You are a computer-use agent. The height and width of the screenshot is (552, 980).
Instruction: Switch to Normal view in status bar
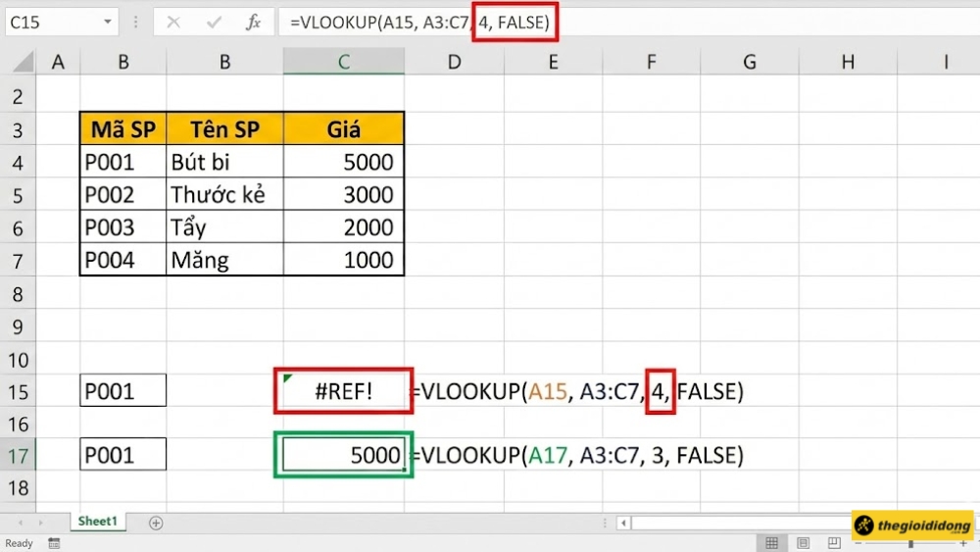click(x=772, y=543)
